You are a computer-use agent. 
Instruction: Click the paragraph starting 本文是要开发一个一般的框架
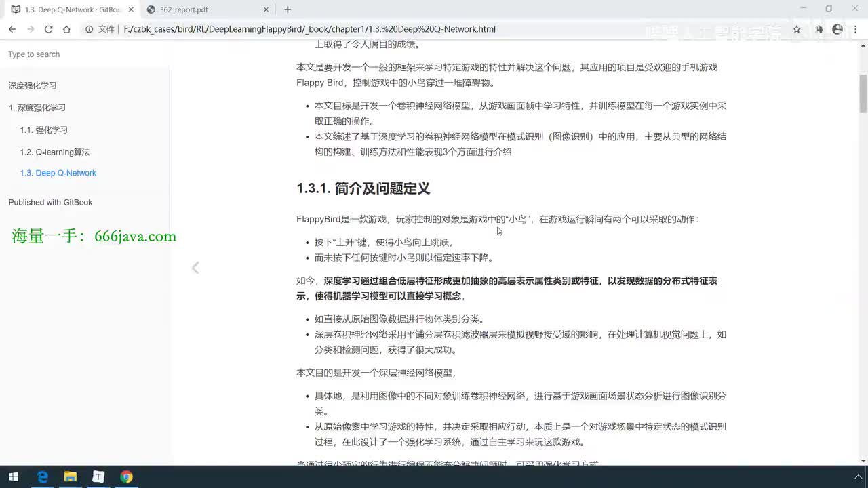pos(507,75)
